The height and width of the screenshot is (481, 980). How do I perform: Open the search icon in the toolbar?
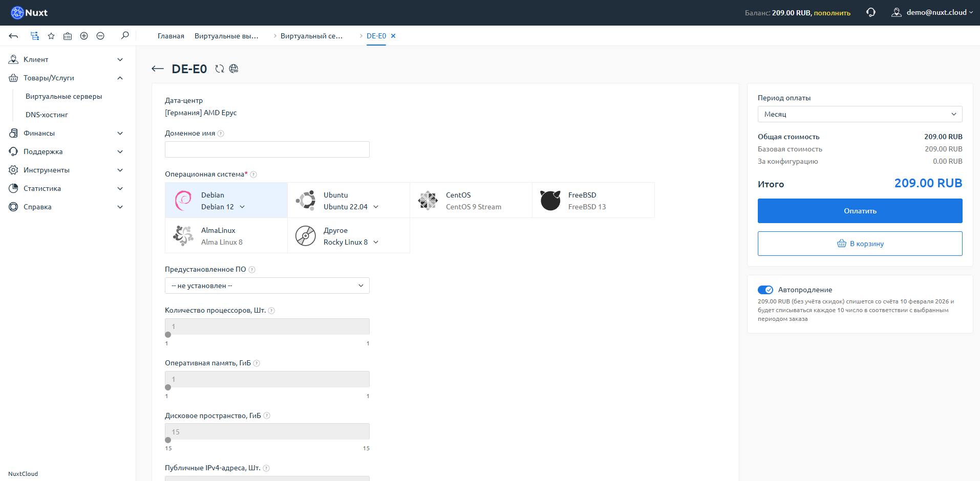pos(124,36)
